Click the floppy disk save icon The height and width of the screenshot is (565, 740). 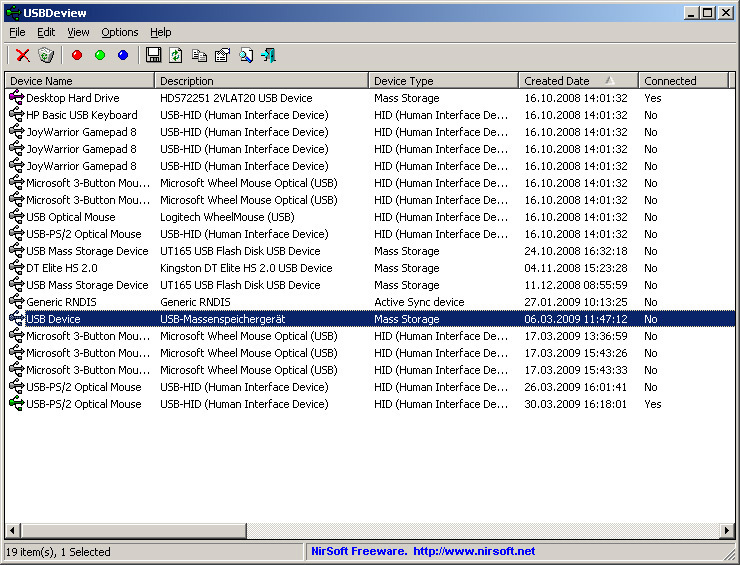(153, 55)
